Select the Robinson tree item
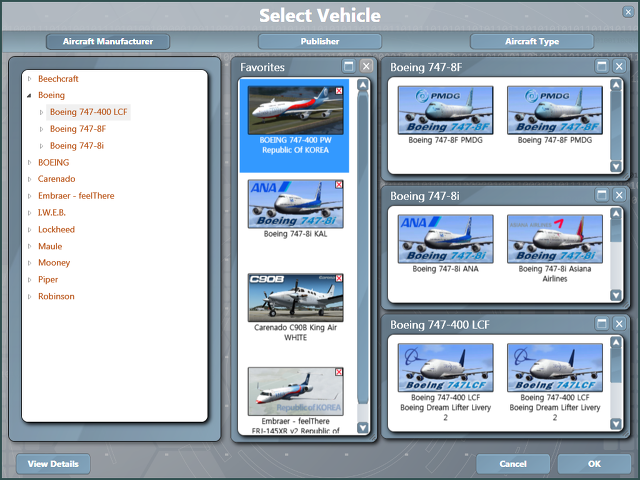640x480 pixels. (56, 296)
